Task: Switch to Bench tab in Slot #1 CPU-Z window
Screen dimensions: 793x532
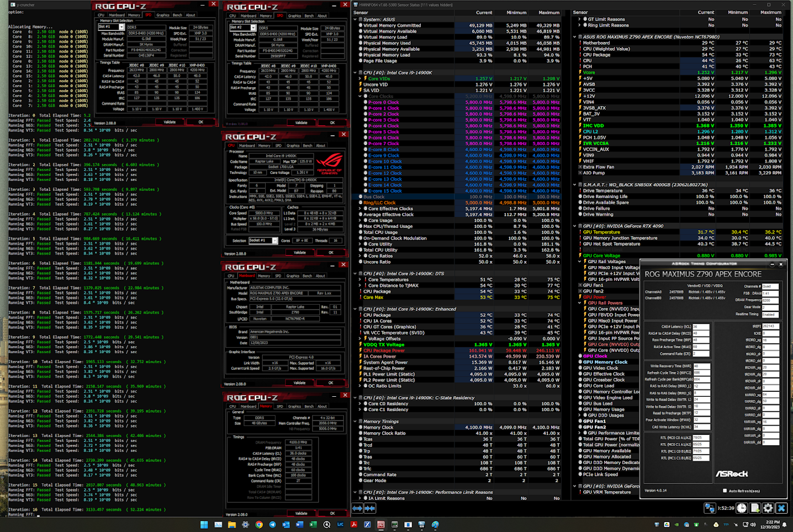Action: click(x=177, y=15)
